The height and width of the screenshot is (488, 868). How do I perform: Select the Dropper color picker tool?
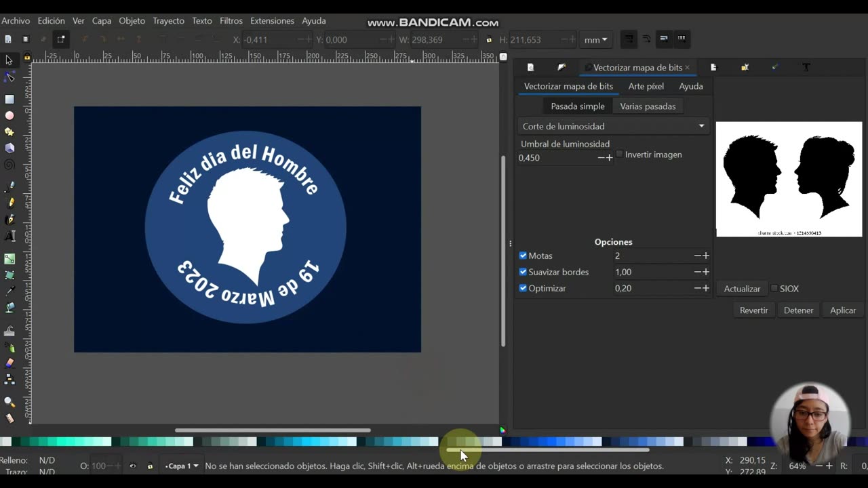click(9, 291)
